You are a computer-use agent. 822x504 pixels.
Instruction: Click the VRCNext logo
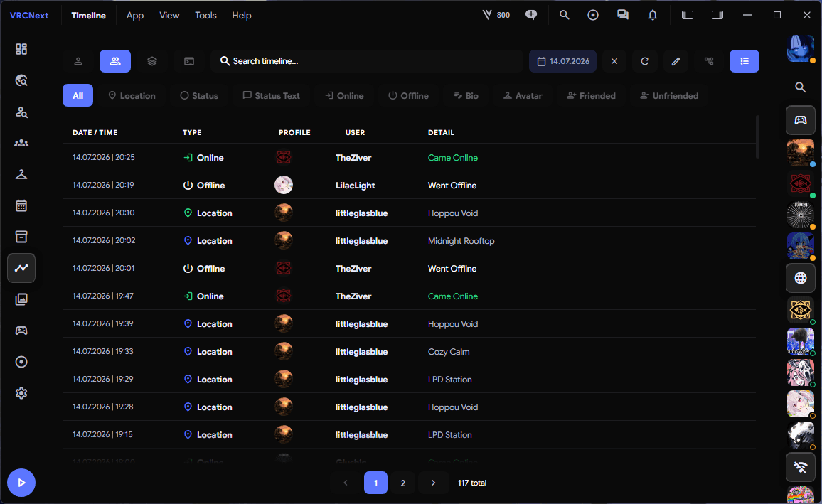point(29,15)
